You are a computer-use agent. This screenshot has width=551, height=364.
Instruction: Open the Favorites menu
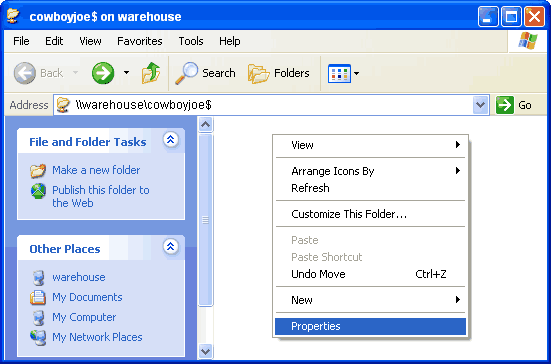[x=140, y=41]
